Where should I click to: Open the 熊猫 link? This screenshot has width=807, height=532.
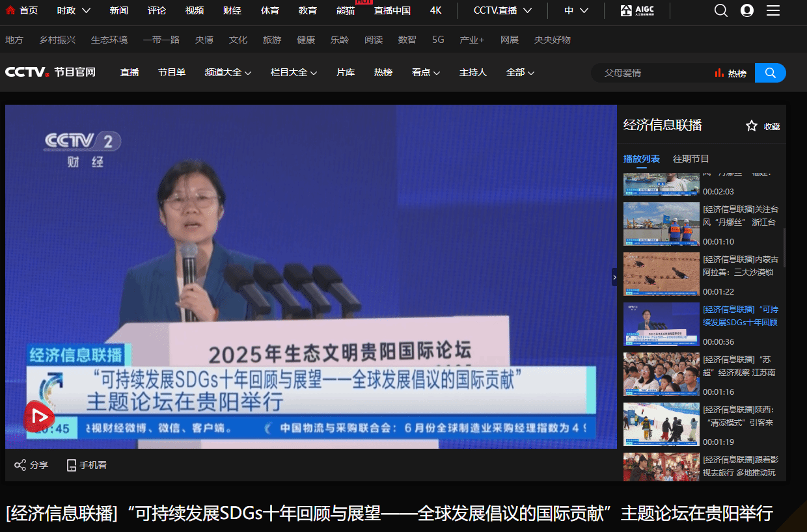point(346,10)
